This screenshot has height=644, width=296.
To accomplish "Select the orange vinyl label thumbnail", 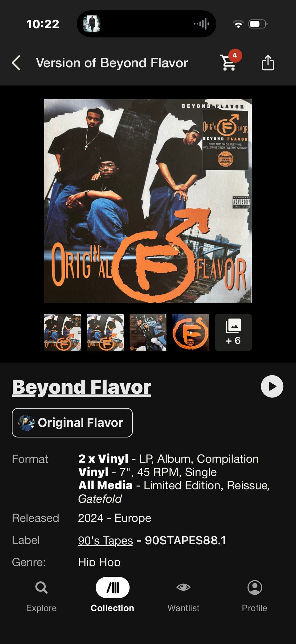I will 191,332.
